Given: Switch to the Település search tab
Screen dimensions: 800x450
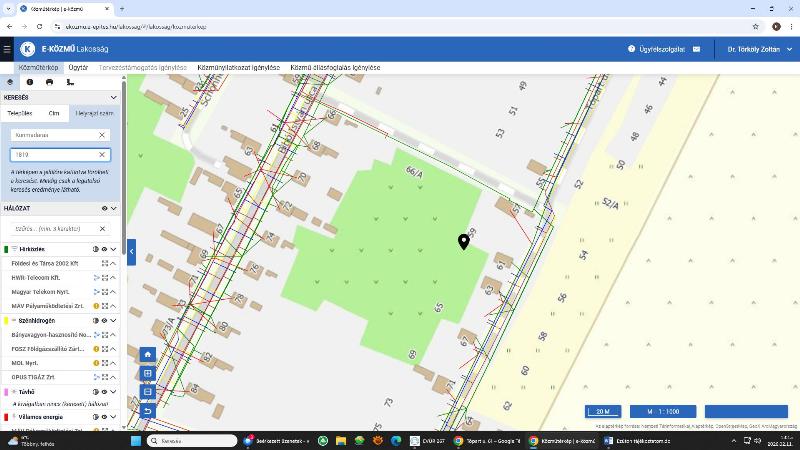Looking at the screenshot, I should click(20, 113).
